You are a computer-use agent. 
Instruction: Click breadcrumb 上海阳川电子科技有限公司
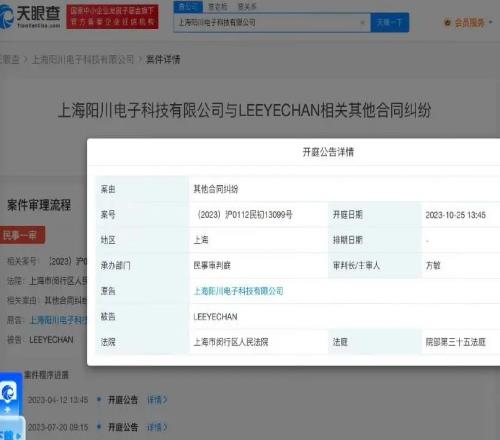click(83, 60)
